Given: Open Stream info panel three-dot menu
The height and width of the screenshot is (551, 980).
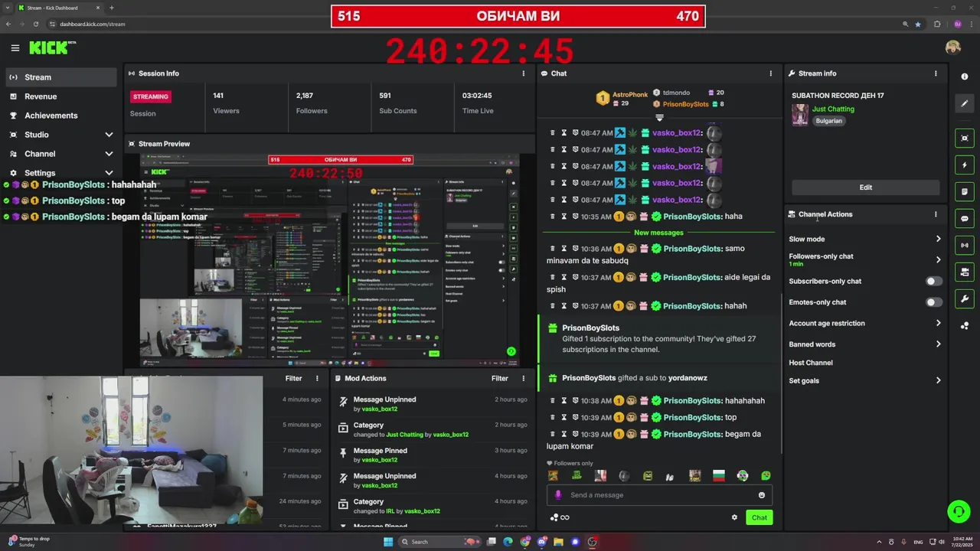Looking at the screenshot, I should 936,73.
